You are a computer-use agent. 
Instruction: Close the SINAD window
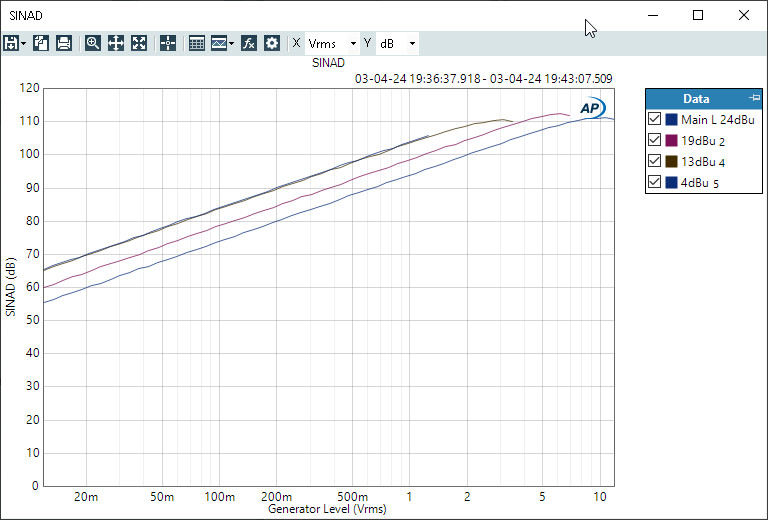click(744, 15)
